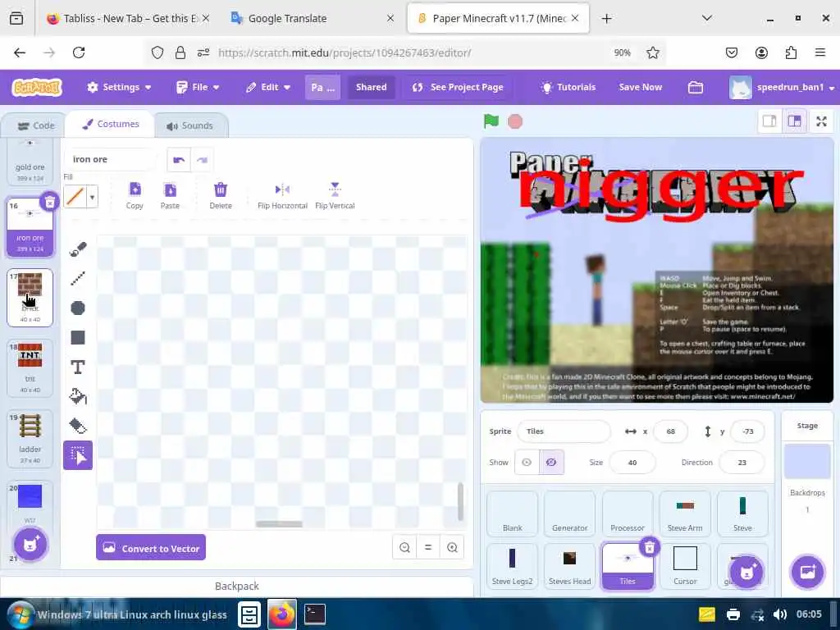The height and width of the screenshot is (630, 840).
Task: Select the Rectangle tool
Action: 78,337
